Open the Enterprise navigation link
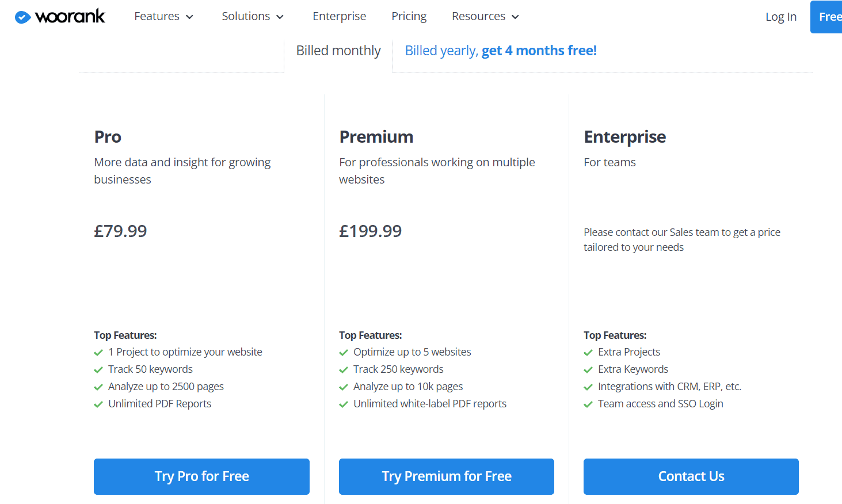Screen dimensions: 842x504 coord(340,17)
